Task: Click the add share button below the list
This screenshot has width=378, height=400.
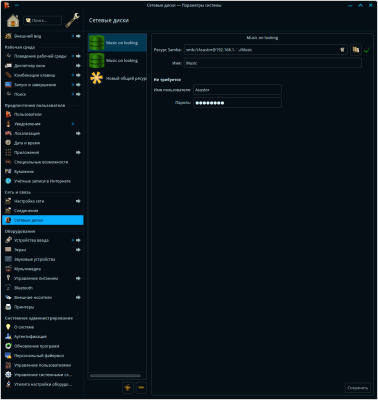Action: click(x=128, y=388)
